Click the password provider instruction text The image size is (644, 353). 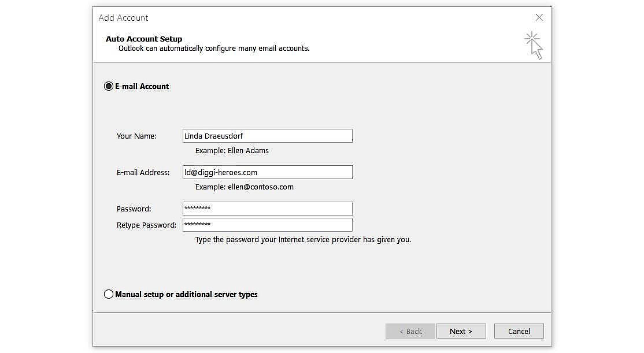[x=302, y=239]
